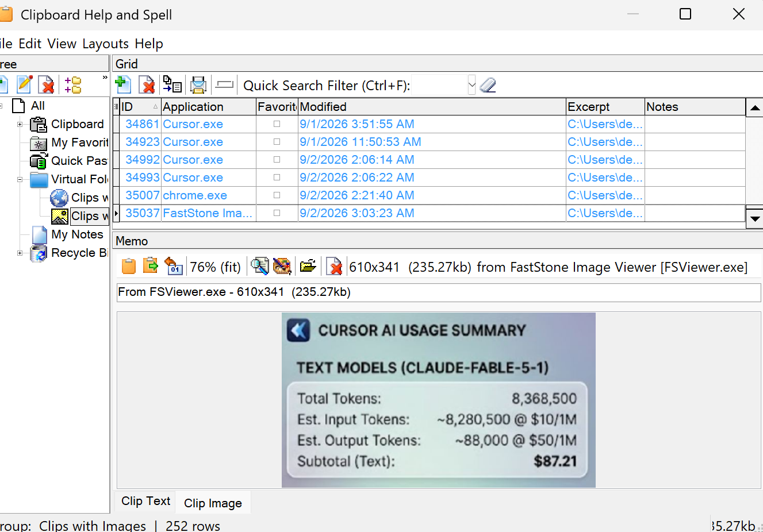Click the grid scrollbar down arrow

coord(754,218)
